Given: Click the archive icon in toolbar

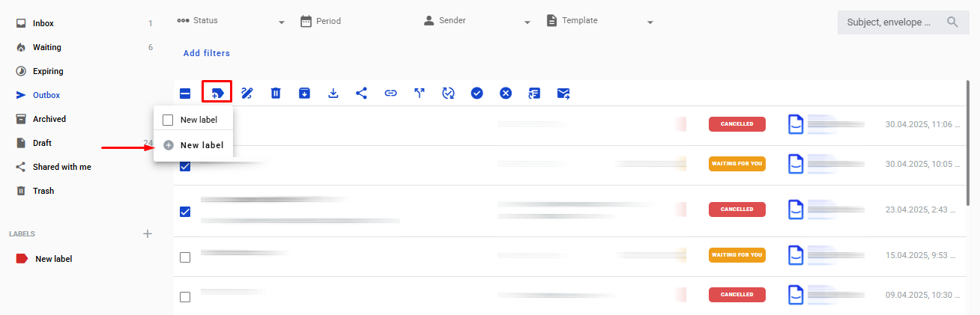Looking at the screenshot, I should [304, 93].
